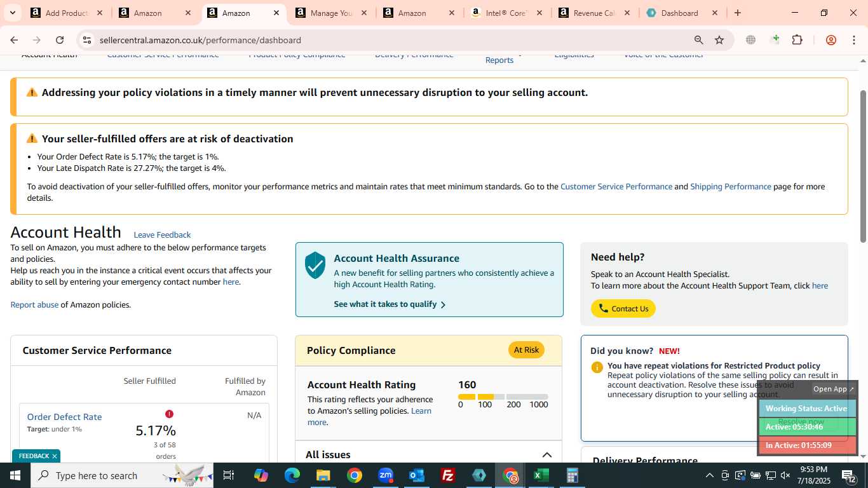868x488 pixels.
Task: Open Microsoft Edge from the taskbar
Action: [x=292, y=475]
